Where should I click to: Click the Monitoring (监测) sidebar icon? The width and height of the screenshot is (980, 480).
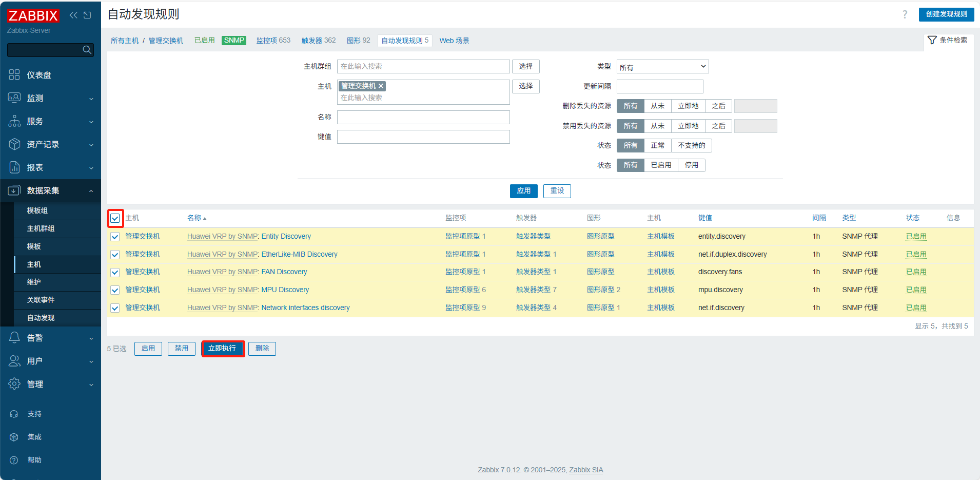click(x=14, y=98)
